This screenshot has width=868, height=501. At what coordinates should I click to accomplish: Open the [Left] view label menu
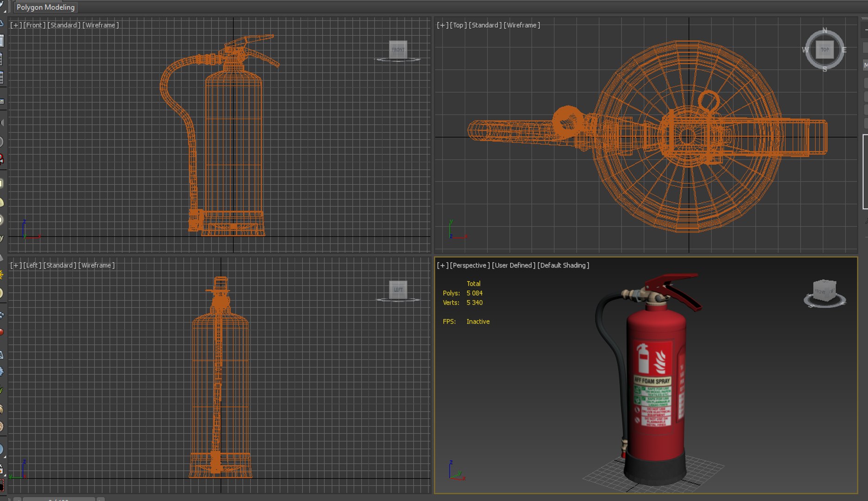click(x=32, y=265)
